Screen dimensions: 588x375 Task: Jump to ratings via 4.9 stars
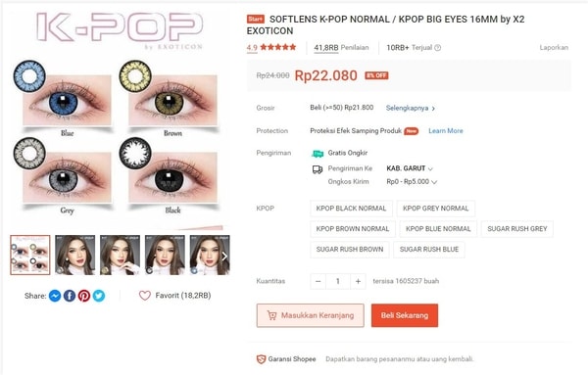pos(271,47)
